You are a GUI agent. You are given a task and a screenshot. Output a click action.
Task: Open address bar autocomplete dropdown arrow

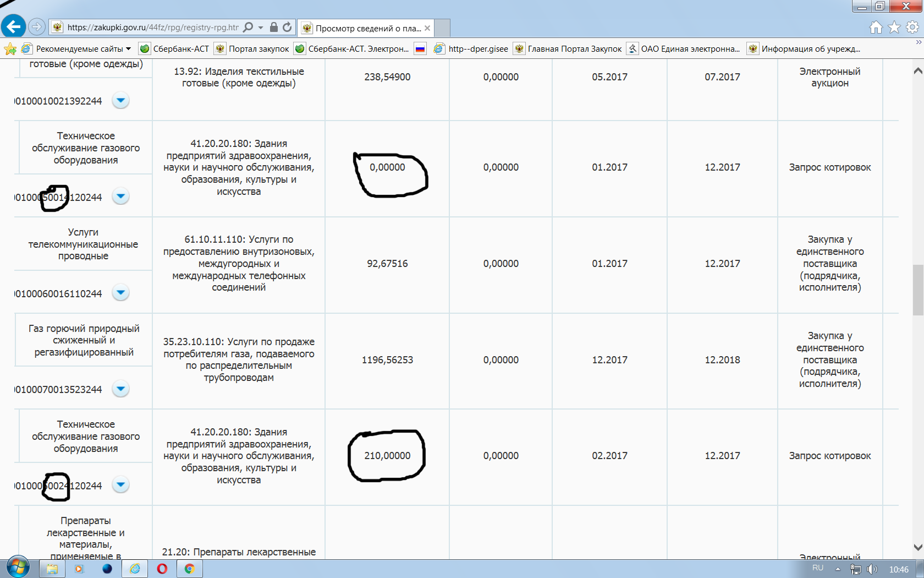[x=261, y=27]
